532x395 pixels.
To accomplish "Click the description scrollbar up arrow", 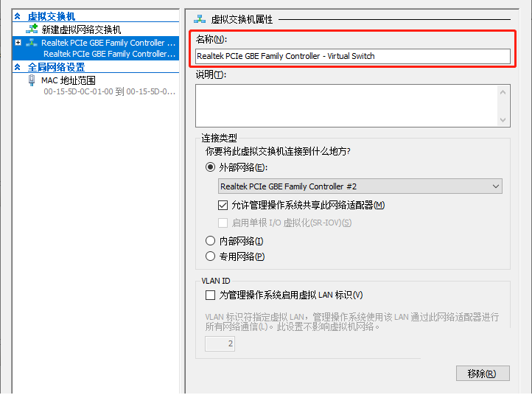I will coord(503,92).
